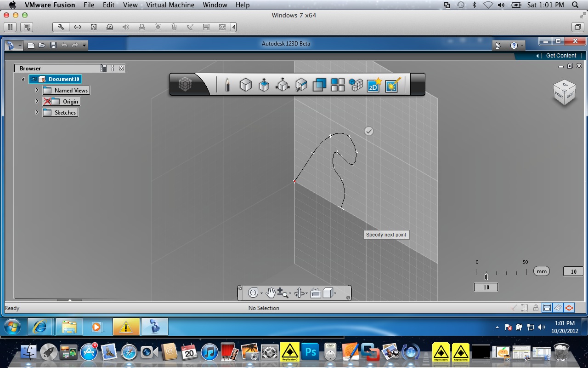Pause the virtual machine
Viewport: 588px width, 368px height.
pyautogui.click(x=10, y=27)
